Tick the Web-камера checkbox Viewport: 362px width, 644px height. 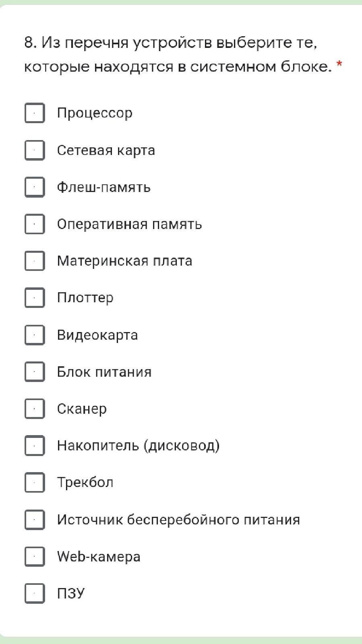click(x=35, y=557)
